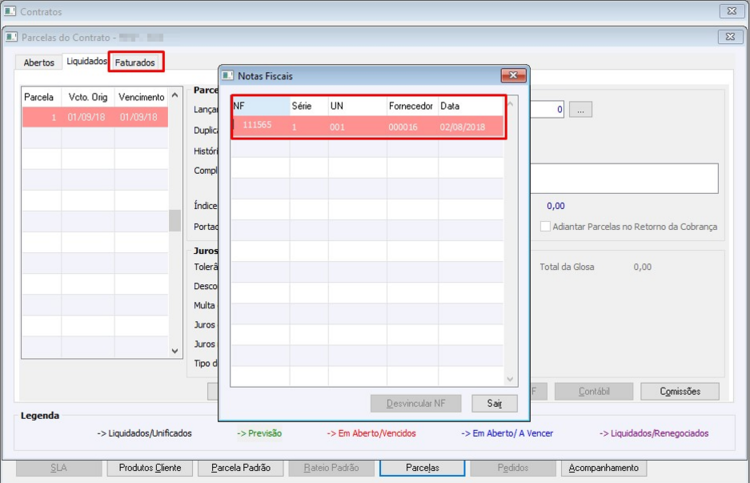Screen dimensions: 750x483
Task: Select the NF 111565 row
Action: click(x=368, y=127)
